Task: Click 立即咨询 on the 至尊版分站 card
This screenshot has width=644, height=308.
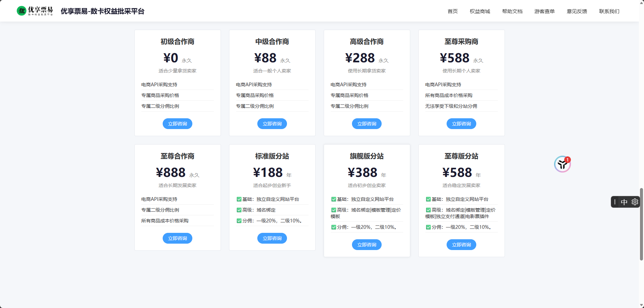Action: 461,245
